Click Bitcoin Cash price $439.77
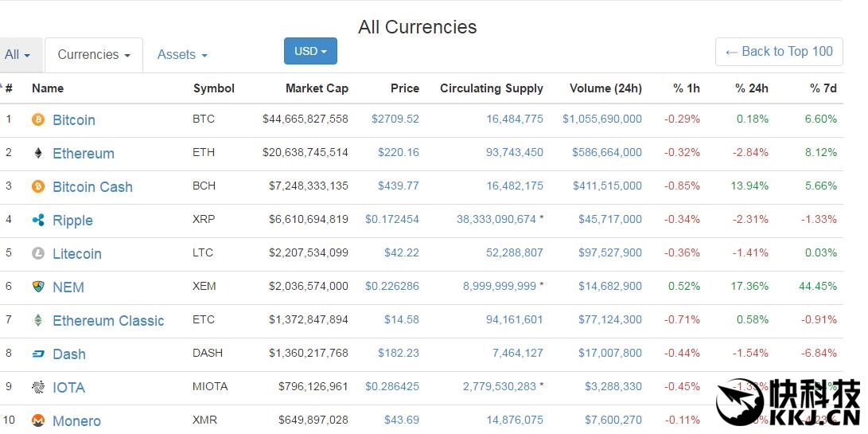 tap(399, 186)
